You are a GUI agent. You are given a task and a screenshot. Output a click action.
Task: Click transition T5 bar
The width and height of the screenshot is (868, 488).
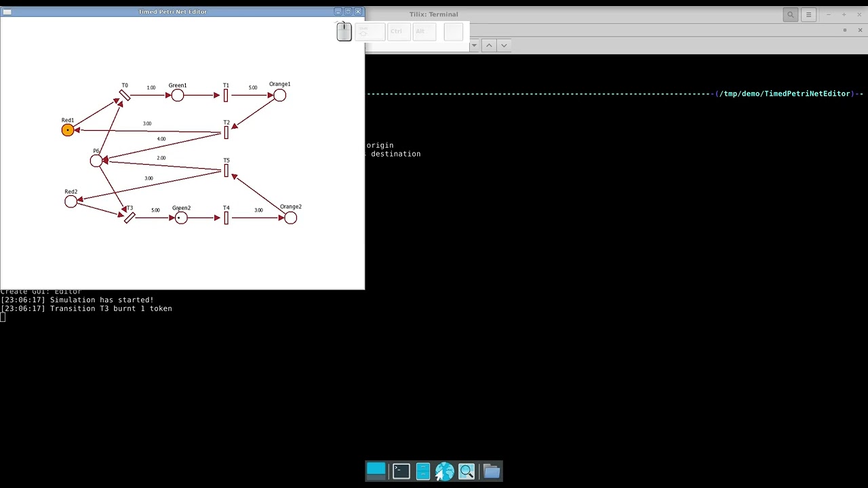pyautogui.click(x=226, y=170)
